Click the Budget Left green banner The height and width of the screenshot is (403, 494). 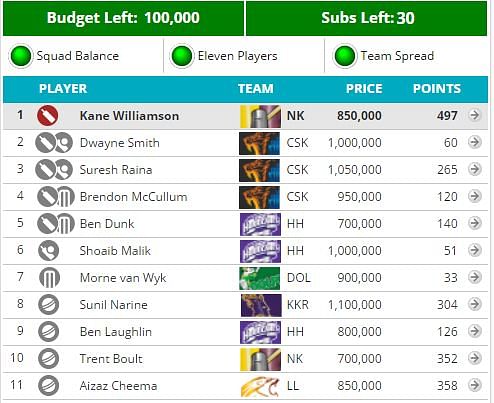point(123,18)
